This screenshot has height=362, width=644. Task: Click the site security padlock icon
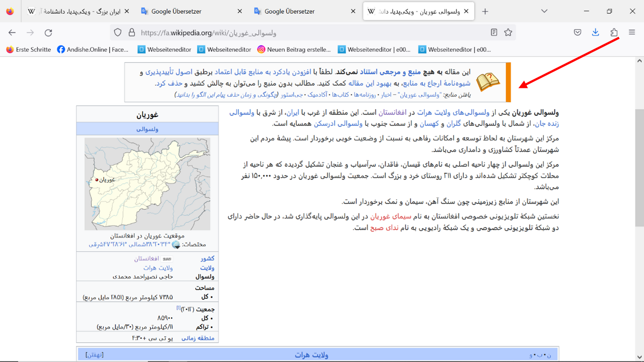tap(132, 33)
